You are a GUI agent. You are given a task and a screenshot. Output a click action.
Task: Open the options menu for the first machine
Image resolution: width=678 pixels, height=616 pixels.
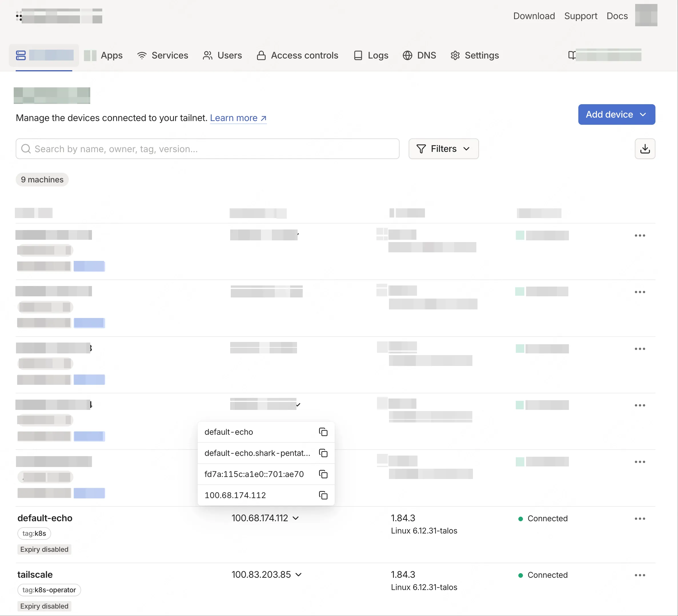[639, 235]
